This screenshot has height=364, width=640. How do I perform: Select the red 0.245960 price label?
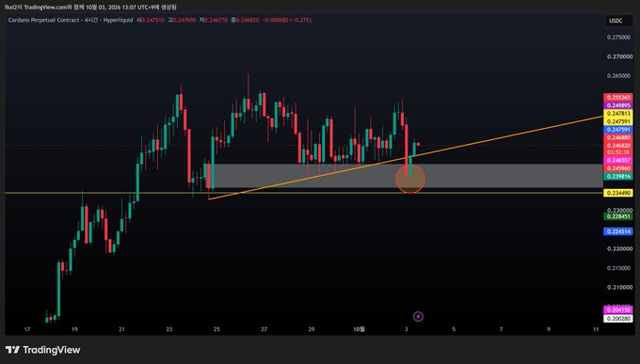pos(618,168)
